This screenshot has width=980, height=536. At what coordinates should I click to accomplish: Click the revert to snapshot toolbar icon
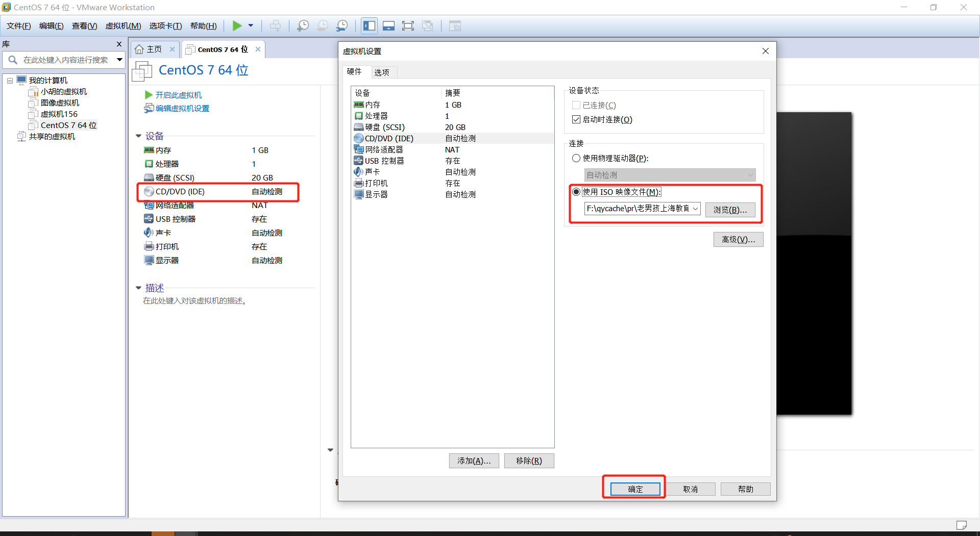coord(323,25)
